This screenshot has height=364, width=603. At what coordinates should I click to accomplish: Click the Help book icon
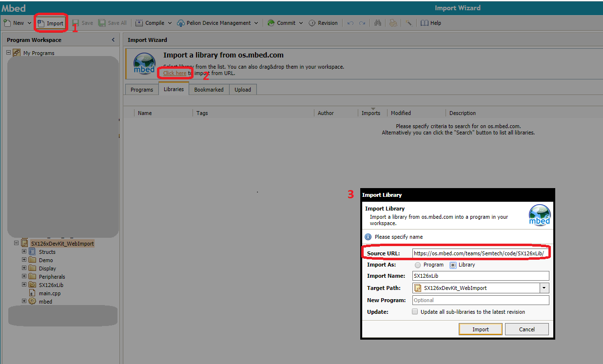(x=424, y=23)
